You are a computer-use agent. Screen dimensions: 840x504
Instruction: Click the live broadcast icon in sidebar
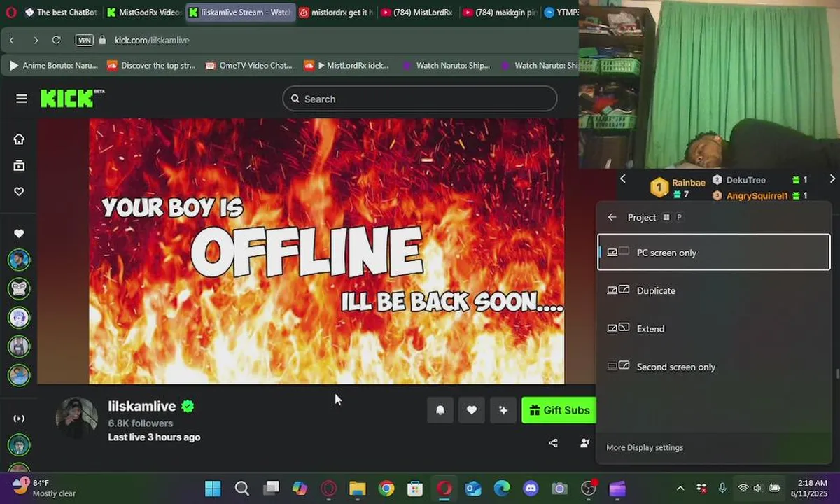click(19, 419)
